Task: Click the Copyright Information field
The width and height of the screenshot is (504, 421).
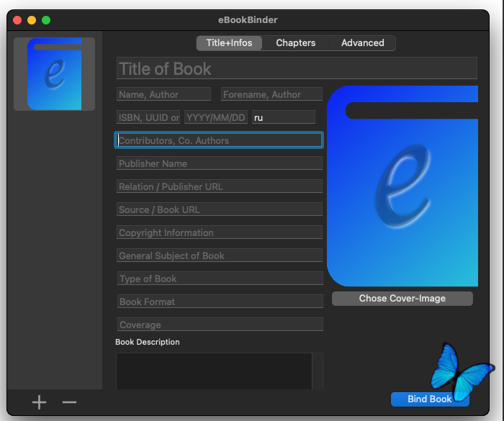Action: [220, 232]
